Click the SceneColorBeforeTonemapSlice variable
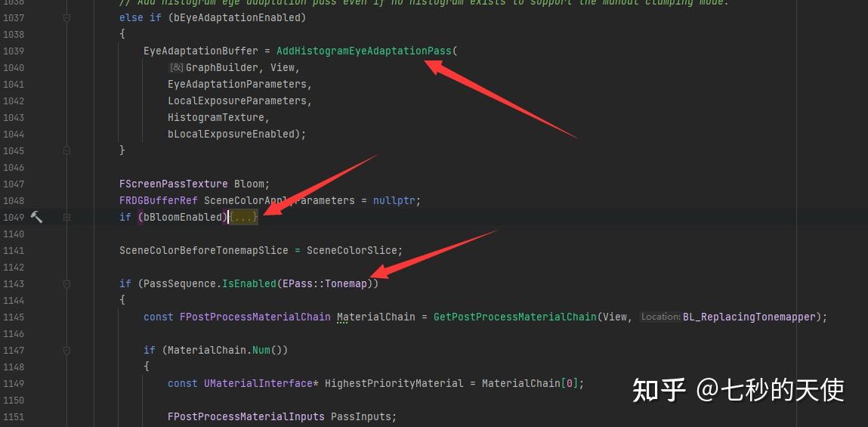This screenshot has width=868, height=427. 204,250
